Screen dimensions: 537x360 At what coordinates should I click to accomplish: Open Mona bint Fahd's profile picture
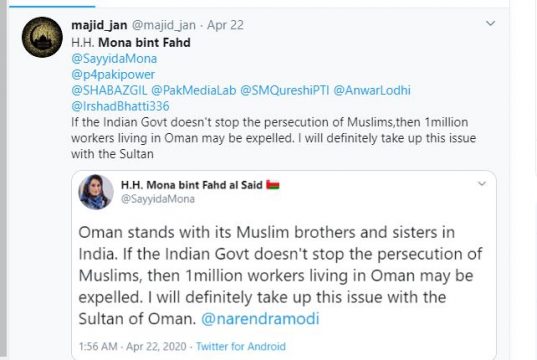[96, 192]
